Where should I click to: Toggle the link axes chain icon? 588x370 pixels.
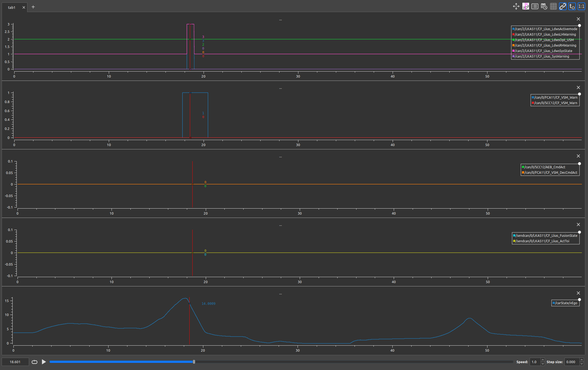563,7
